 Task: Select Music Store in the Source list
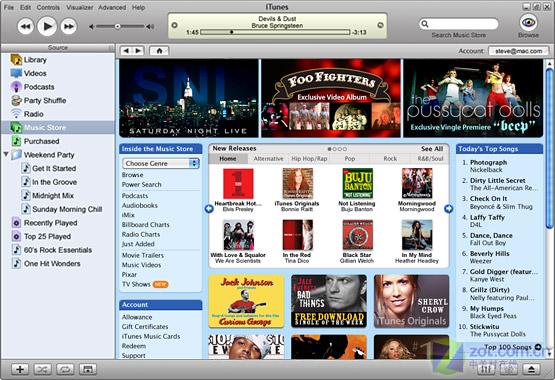(x=58, y=127)
